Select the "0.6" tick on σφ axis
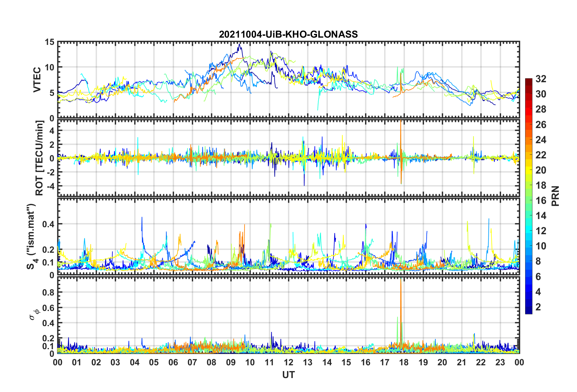This screenshot has height=392, width=577. (49, 308)
